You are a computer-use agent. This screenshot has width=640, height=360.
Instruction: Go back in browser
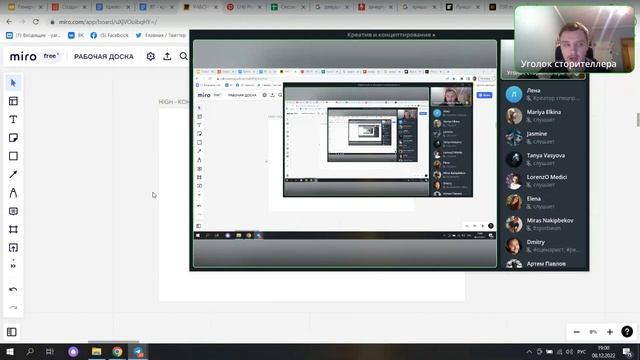[x=9, y=22]
